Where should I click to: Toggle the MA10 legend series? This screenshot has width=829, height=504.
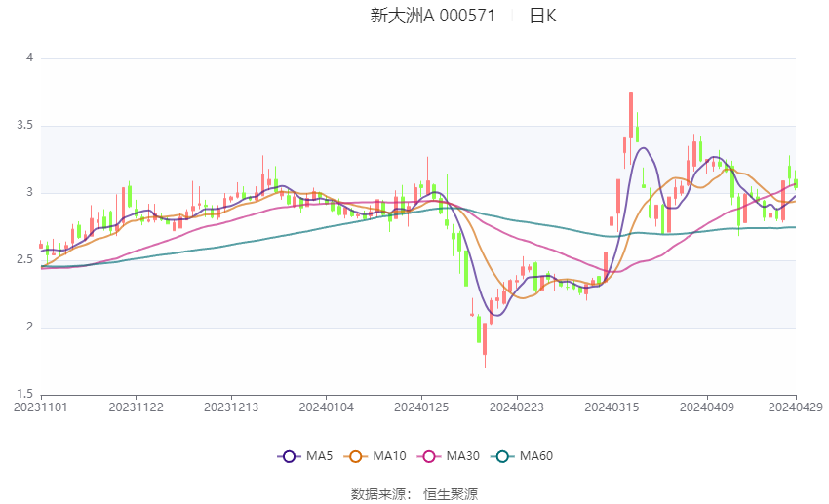pyautogui.click(x=375, y=456)
